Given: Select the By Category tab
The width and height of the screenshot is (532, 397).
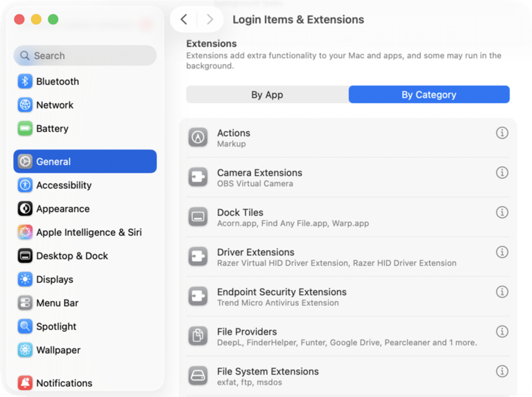Looking at the screenshot, I should [x=429, y=95].
